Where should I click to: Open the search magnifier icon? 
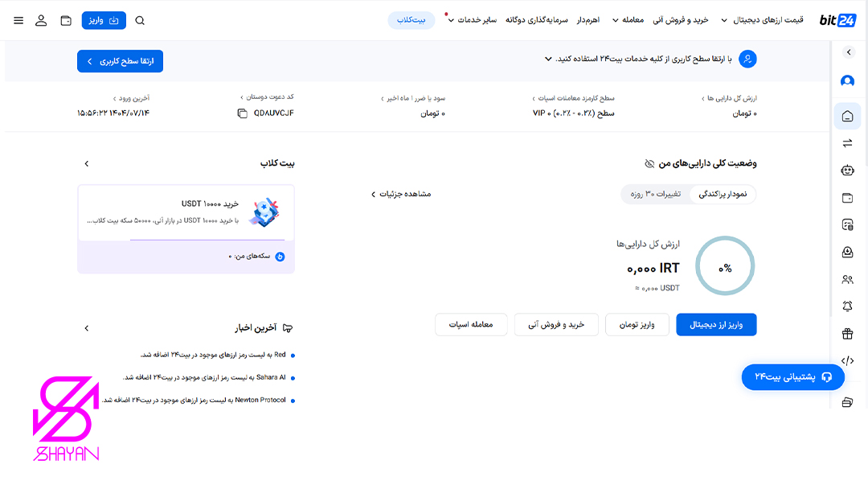click(x=141, y=20)
